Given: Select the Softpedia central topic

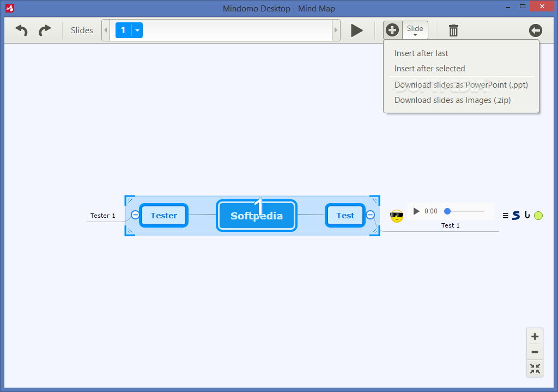Looking at the screenshot, I should pyautogui.click(x=257, y=216).
